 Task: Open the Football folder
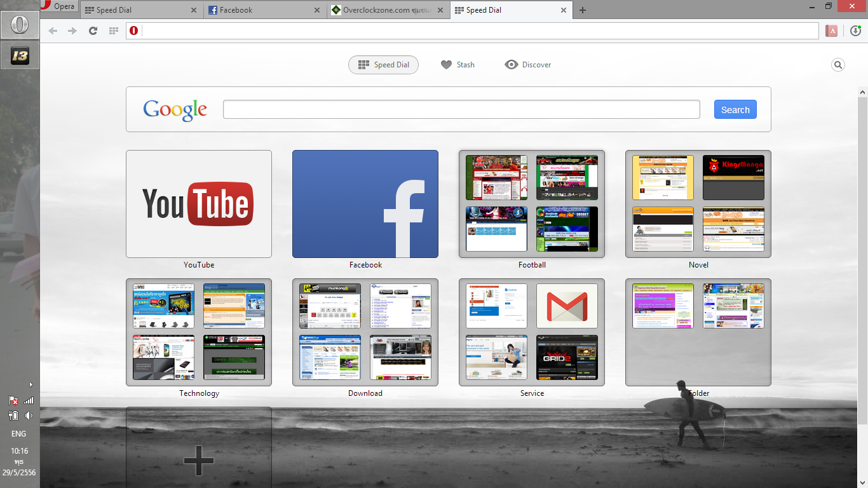[x=532, y=204]
